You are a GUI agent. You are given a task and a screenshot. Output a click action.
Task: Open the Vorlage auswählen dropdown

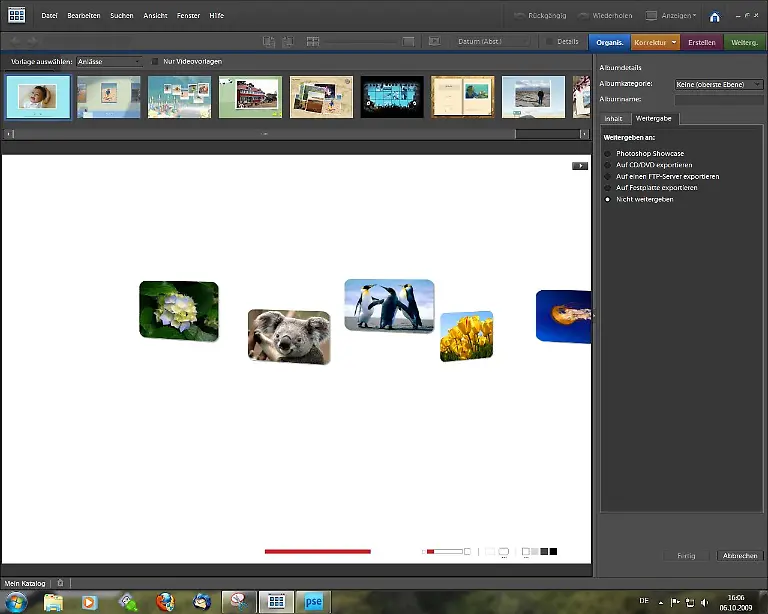coord(109,62)
